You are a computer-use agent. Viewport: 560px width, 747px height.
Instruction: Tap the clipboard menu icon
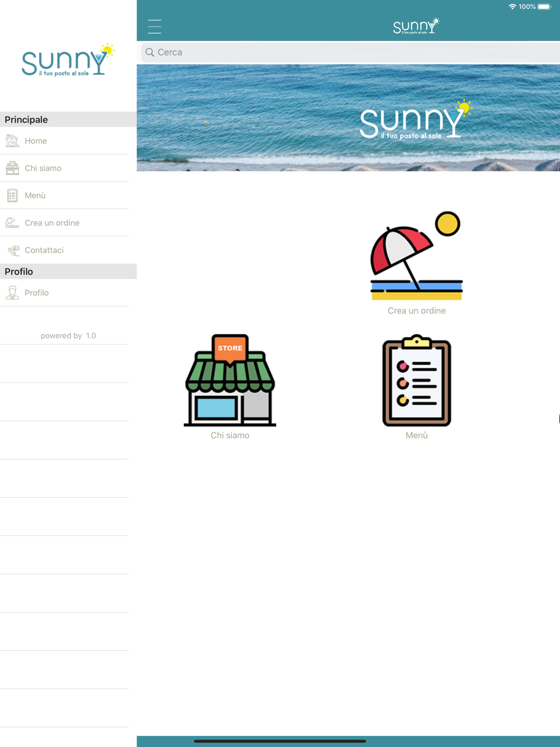[x=417, y=380]
